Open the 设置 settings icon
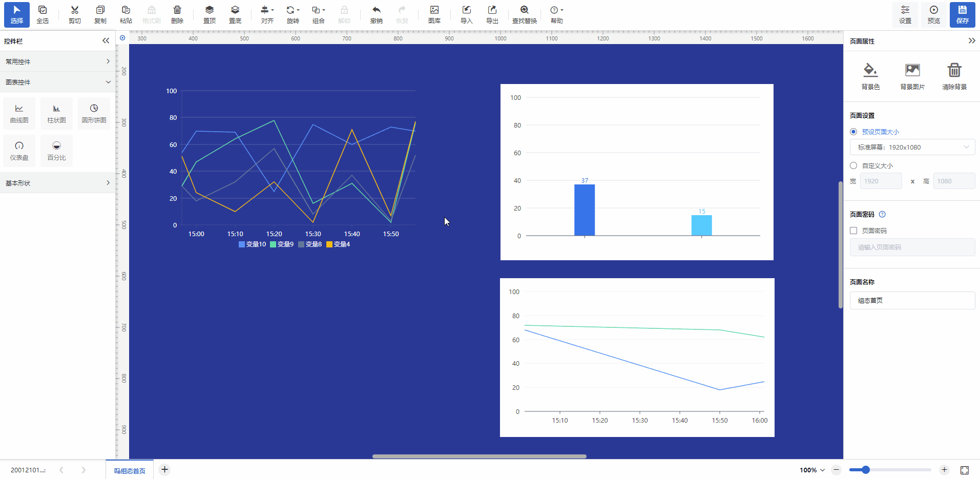 click(905, 14)
